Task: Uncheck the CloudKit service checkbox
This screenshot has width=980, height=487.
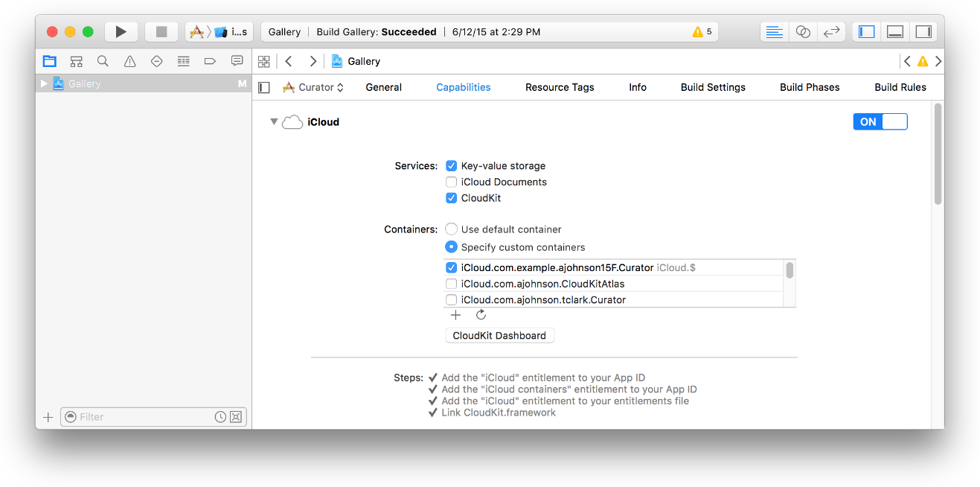Action: pos(451,198)
